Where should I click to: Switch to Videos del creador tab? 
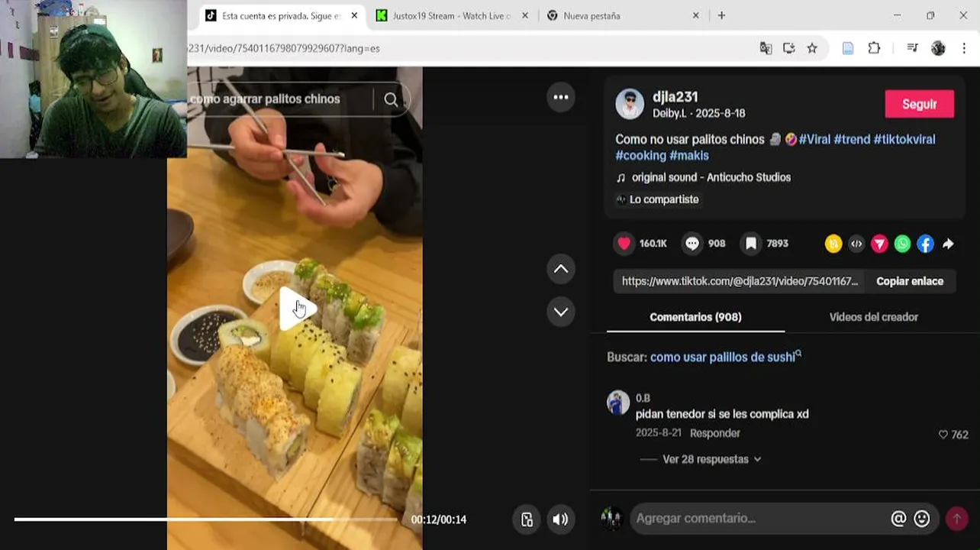pyautogui.click(x=873, y=317)
